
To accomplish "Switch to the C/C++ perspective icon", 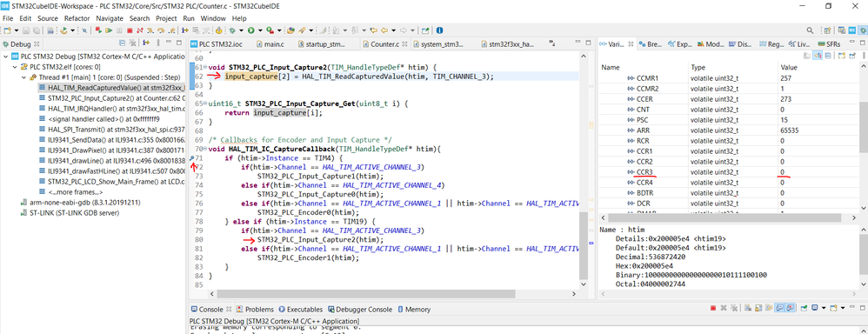I will tap(842, 30).
